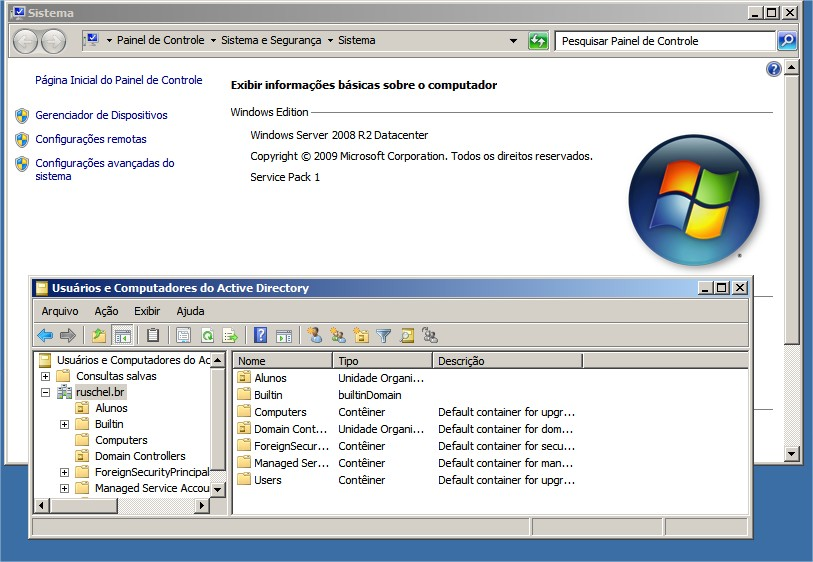Create a new organizational unit icon
813x562 pixels.
pyautogui.click(x=361, y=336)
